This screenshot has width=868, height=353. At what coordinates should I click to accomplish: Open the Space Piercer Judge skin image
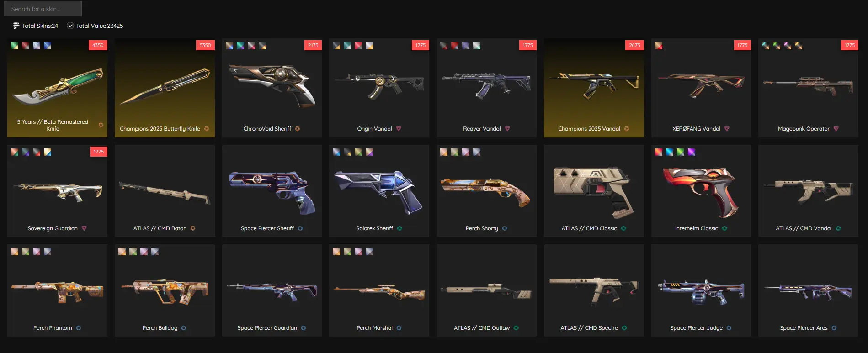click(701, 291)
